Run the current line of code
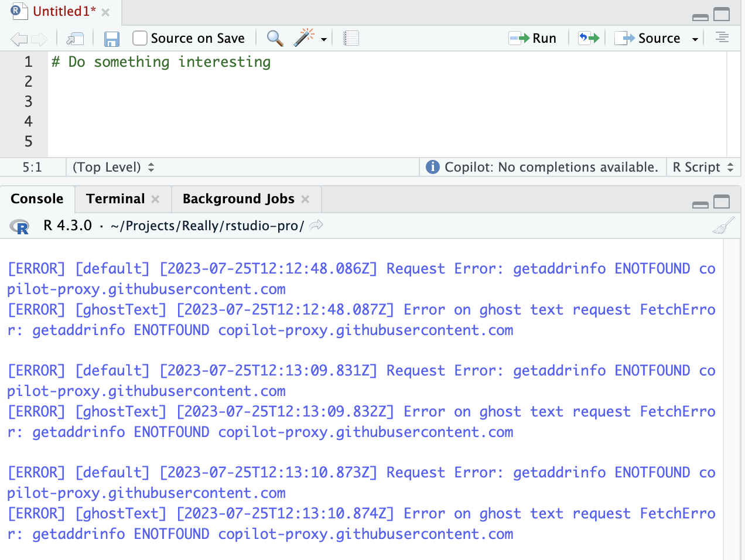The image size is (745, 560). [x=532, y=37]
